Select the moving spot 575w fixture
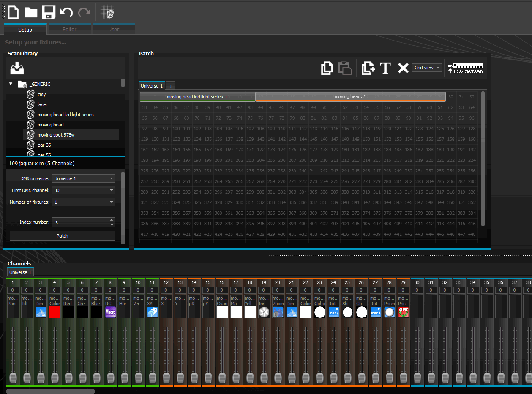Image resolution: width=532 pixels, height=394 pixels. 71,135
